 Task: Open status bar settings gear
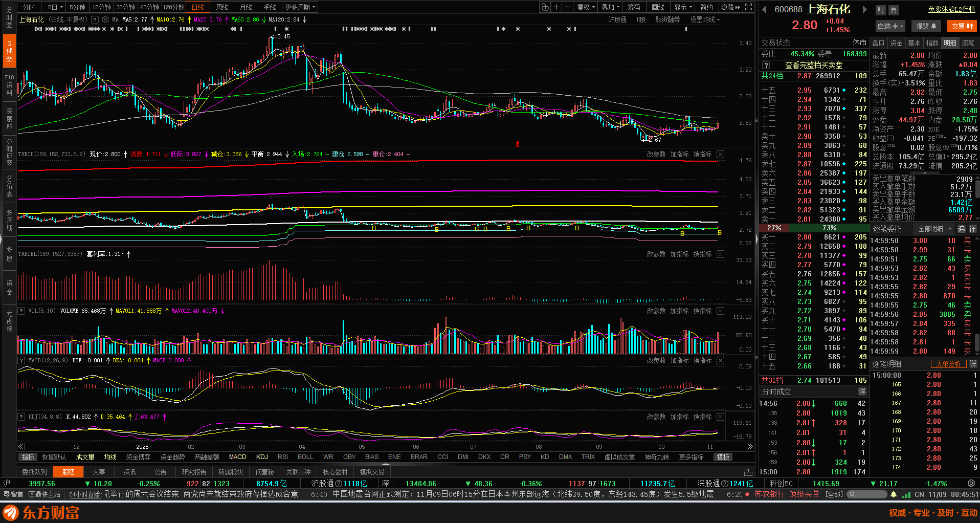tap(971, 484)
